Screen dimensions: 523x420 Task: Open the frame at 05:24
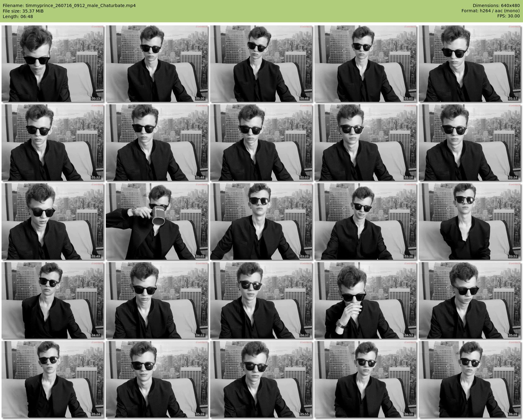click(52, 379)
